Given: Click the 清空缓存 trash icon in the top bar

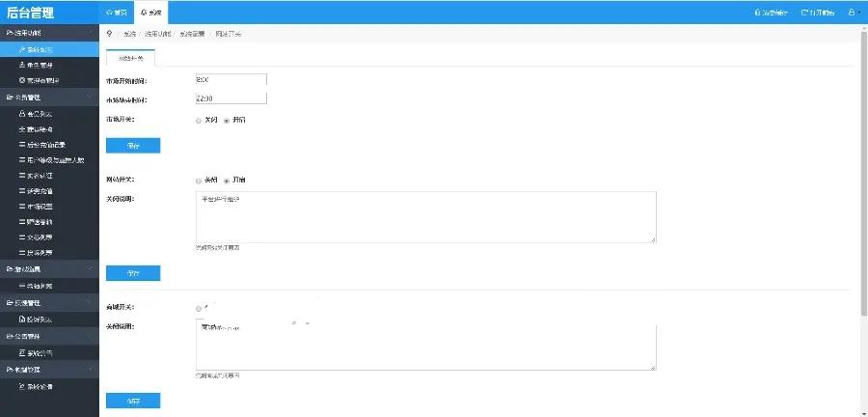Looking at the screenshot, I should pyautogui.click(x=758, y=13).
